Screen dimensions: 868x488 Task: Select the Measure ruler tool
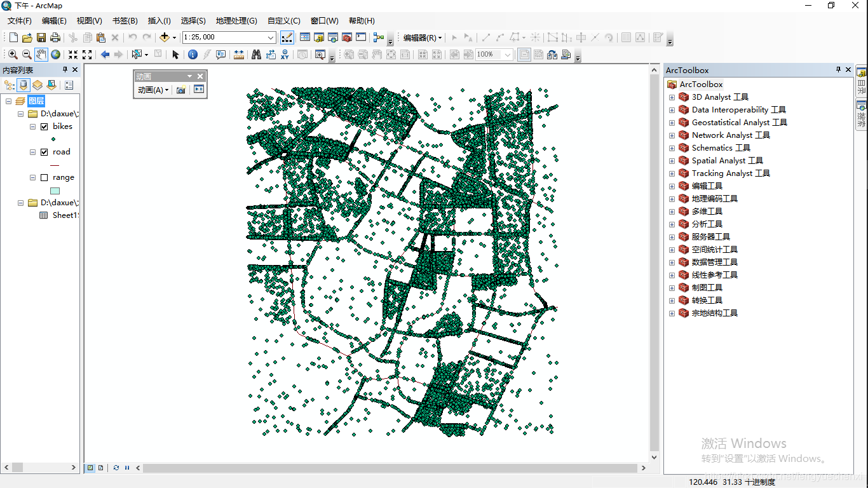coord(239,55)
